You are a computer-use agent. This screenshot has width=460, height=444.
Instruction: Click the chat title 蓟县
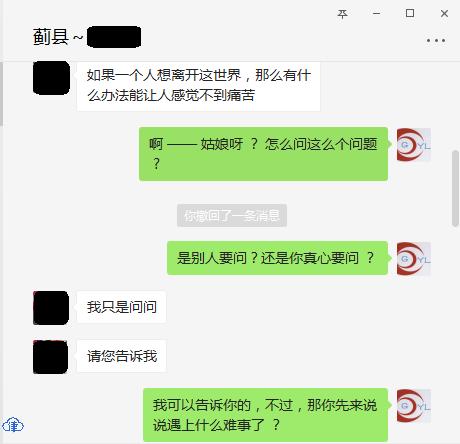(x=51, y=37)
